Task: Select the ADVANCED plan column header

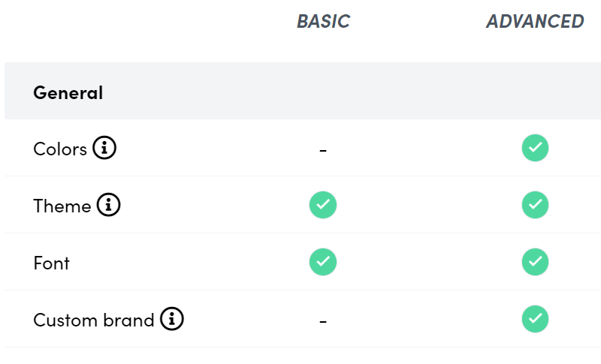Action: click(x=535, y=21)
